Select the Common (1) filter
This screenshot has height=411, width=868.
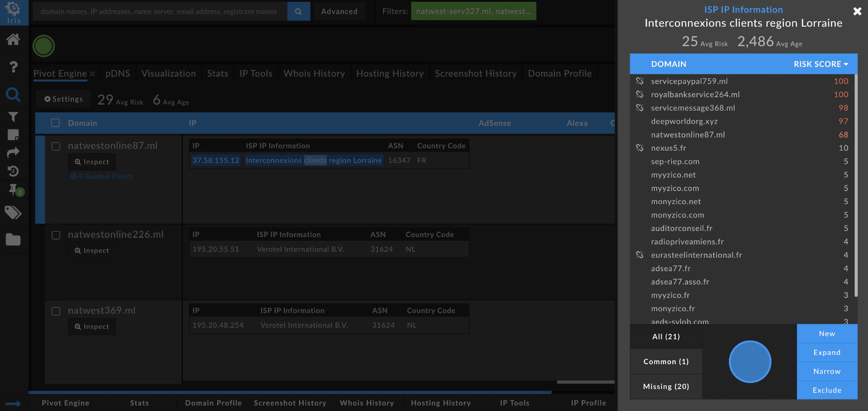tap(666, 361)
